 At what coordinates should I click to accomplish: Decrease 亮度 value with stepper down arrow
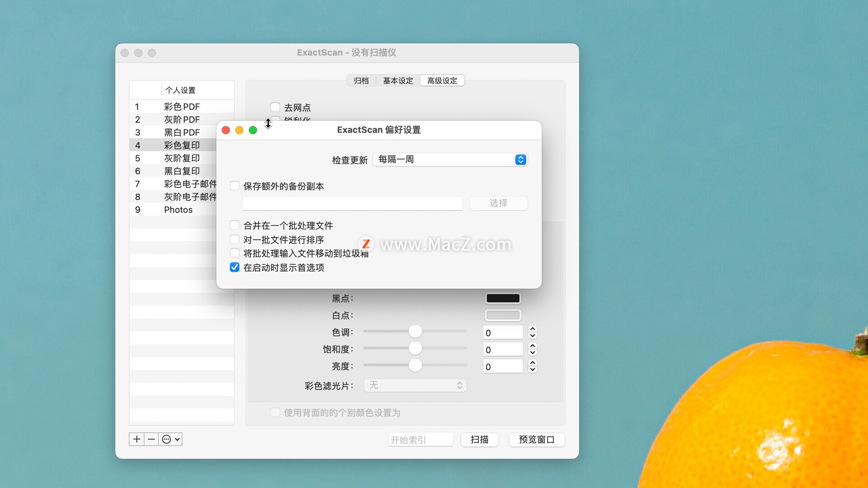pos(533,370)
